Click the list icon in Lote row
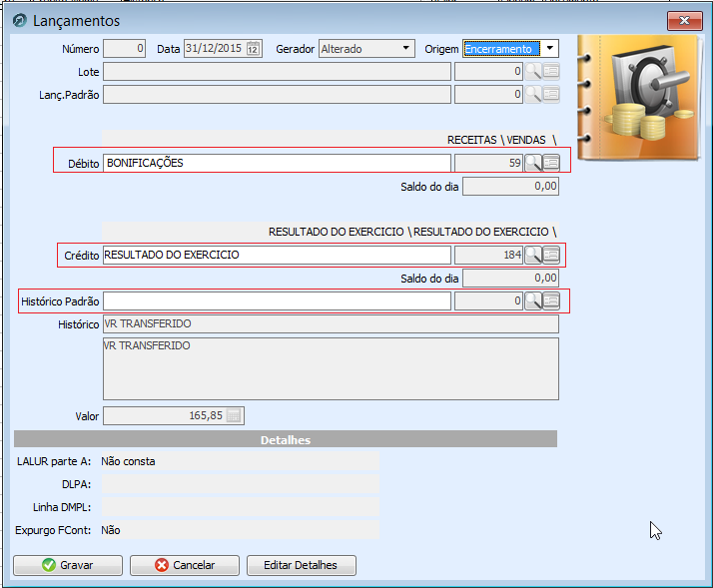 551,72
